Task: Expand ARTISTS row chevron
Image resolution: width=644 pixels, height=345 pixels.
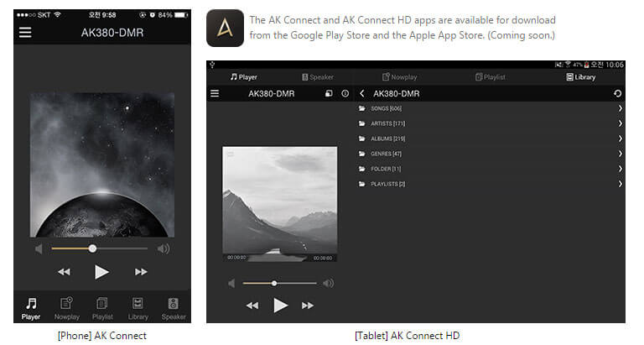Action: pyautogui.click(x=620, y=123)
